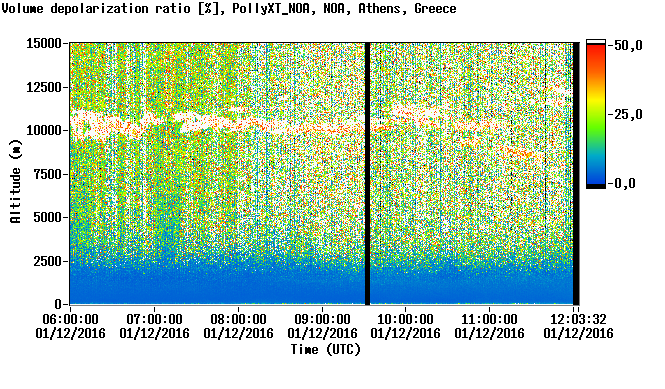Click the 7500 altitude tick label
This screenshot has height=389, width=665.
[48, 174]
